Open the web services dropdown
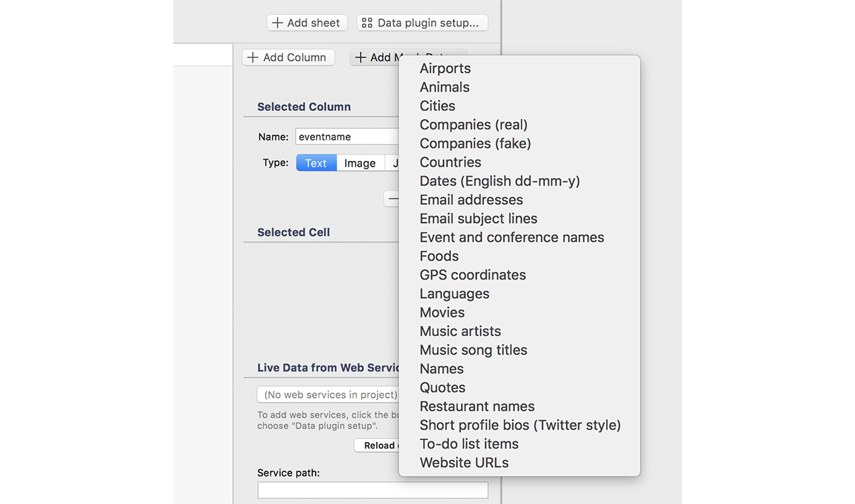The image size is (855, 504). (328, 394)
